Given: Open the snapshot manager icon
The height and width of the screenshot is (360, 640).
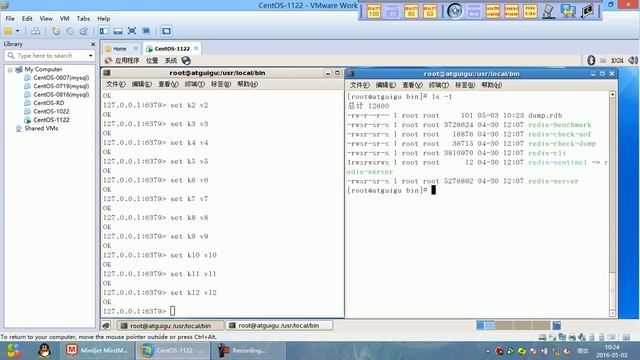Looking at the screenshot, I should pos(84,31).
